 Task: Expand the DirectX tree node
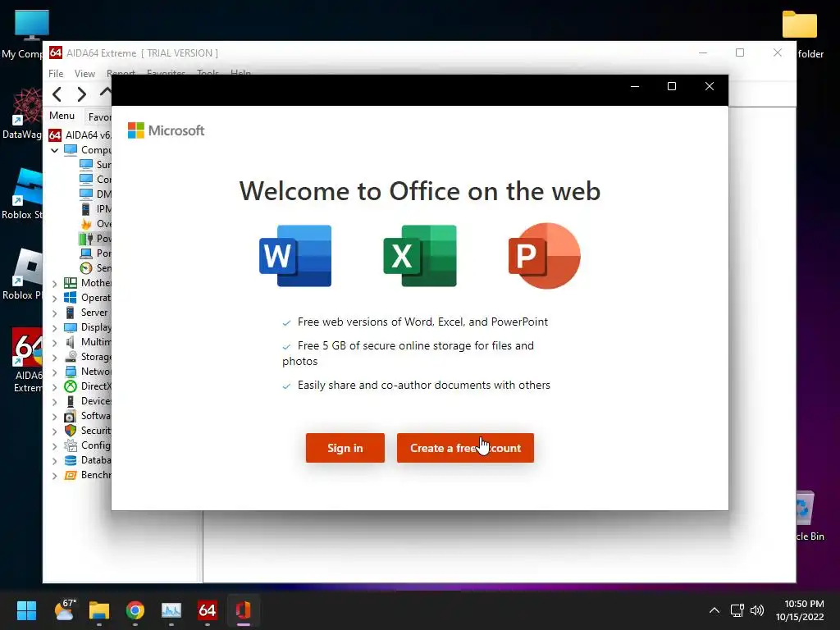point(55,387)
